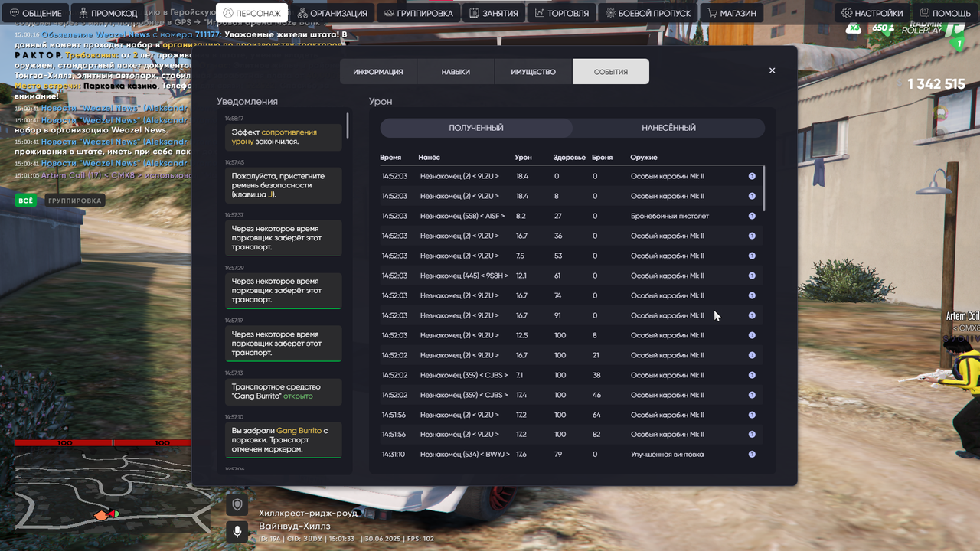The height and width of the screenshot is (551, 980).
Task: Click the 'Gang Burrito открыто' notification
Action: coord(283,391)
